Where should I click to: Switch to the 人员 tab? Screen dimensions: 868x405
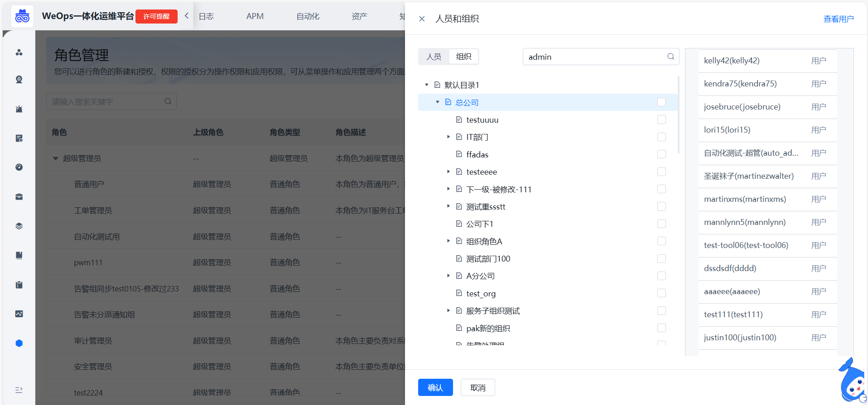(434, 57)
